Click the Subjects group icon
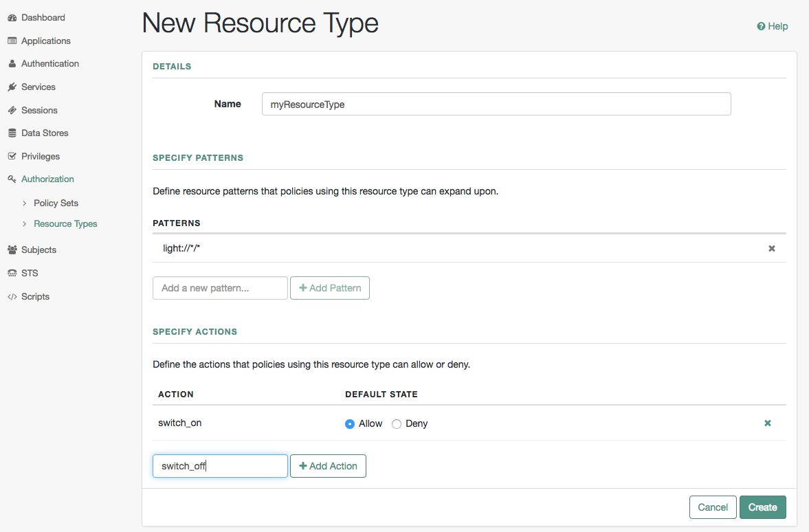 click(x=12, y=250)
